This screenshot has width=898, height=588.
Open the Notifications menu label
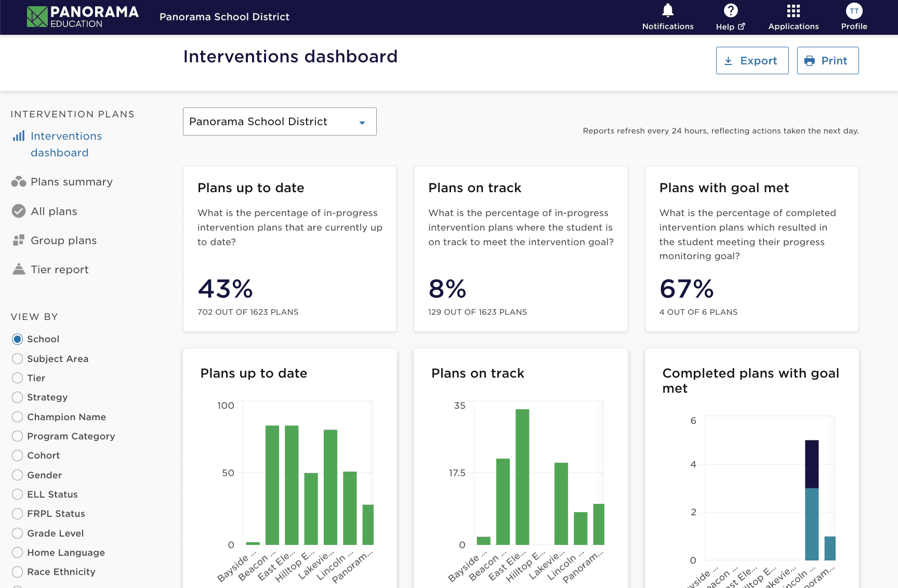668,26
